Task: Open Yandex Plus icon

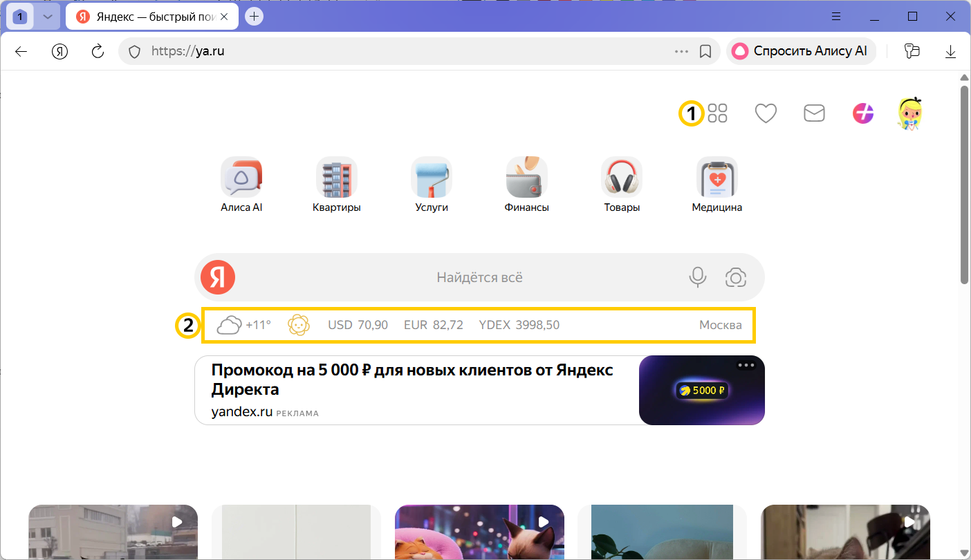Action: point(863,113)
